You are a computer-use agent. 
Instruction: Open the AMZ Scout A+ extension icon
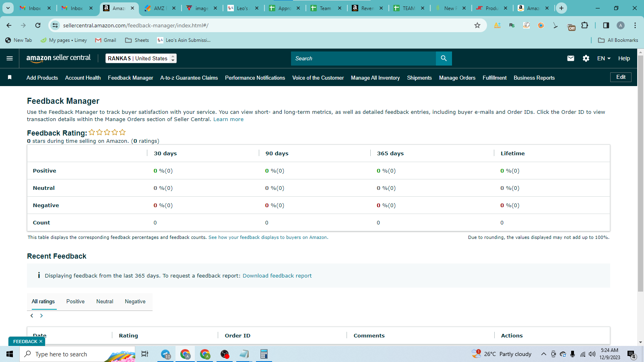(497, 25)
